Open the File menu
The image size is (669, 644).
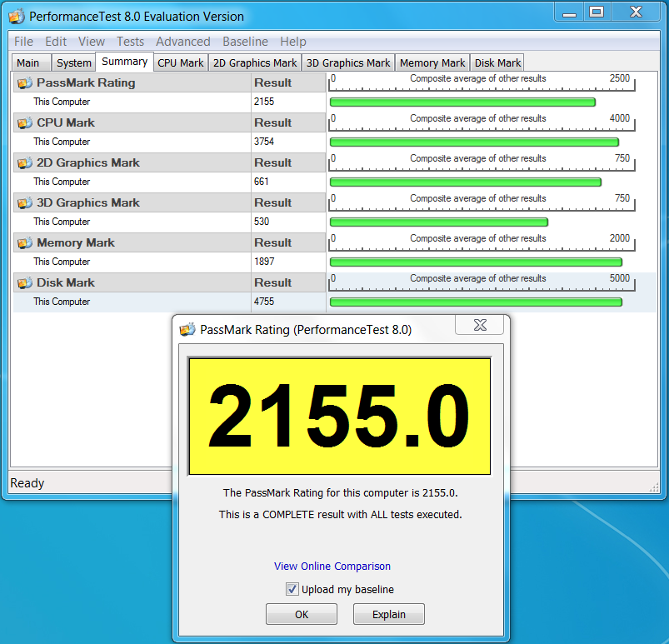tap(23, 42)
